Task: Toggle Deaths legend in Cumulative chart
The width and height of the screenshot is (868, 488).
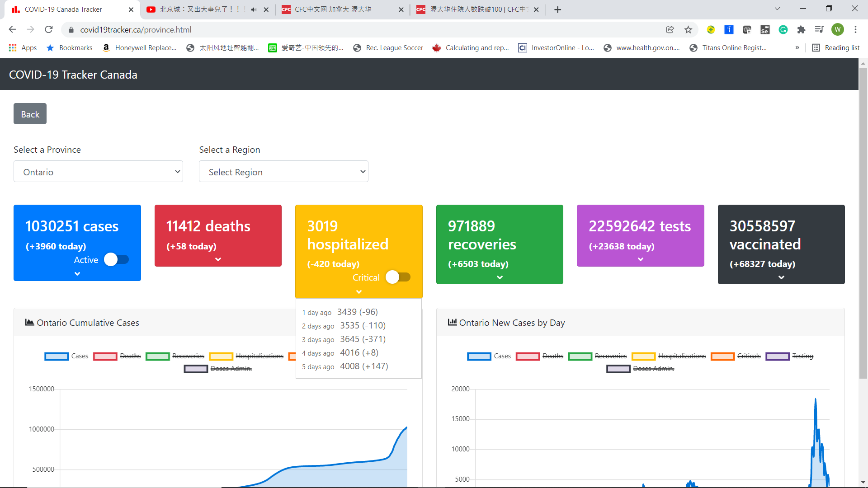Action: (117, 356)
